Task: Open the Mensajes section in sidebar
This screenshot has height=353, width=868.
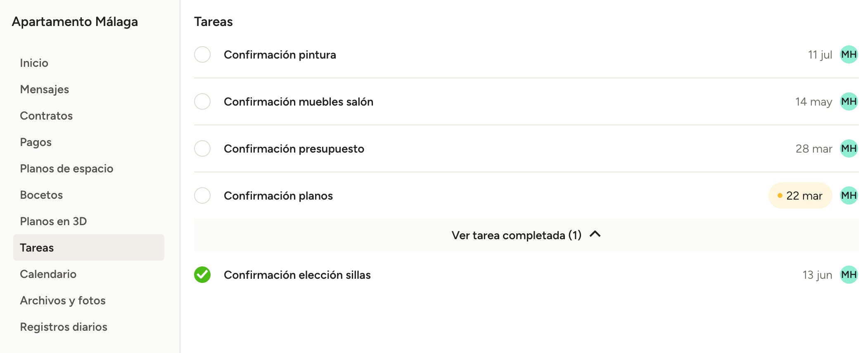Action: point(45,89)
